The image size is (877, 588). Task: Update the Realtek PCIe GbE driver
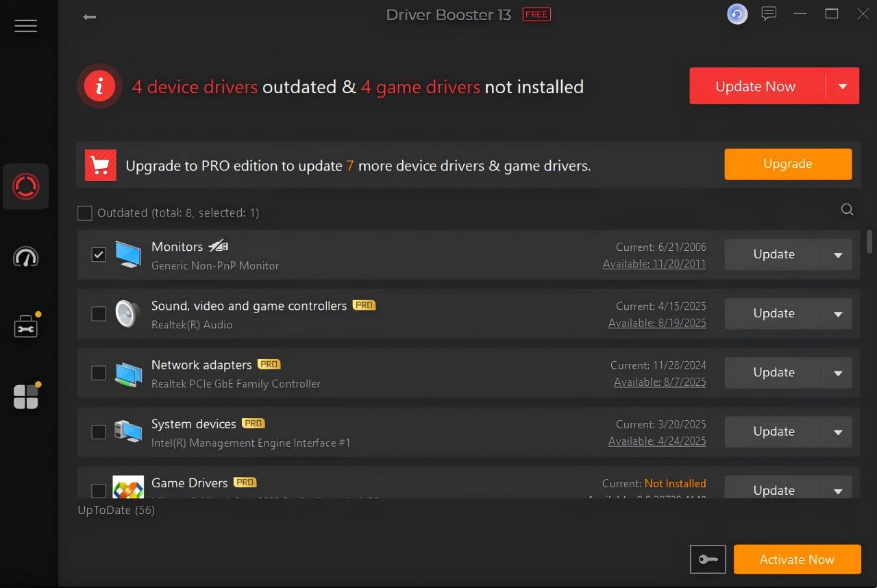tap(774, 372)
